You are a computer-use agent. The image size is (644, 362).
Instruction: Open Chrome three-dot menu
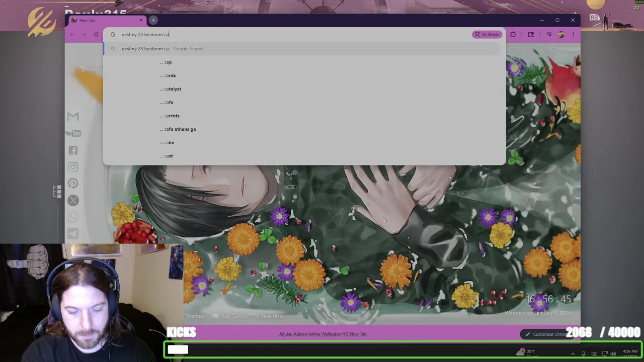(x=573, y=35)
